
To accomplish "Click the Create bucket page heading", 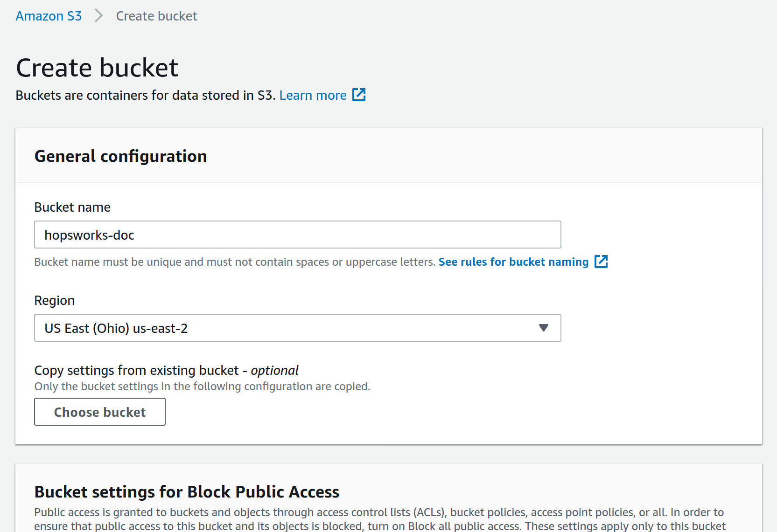I will 97,68.
